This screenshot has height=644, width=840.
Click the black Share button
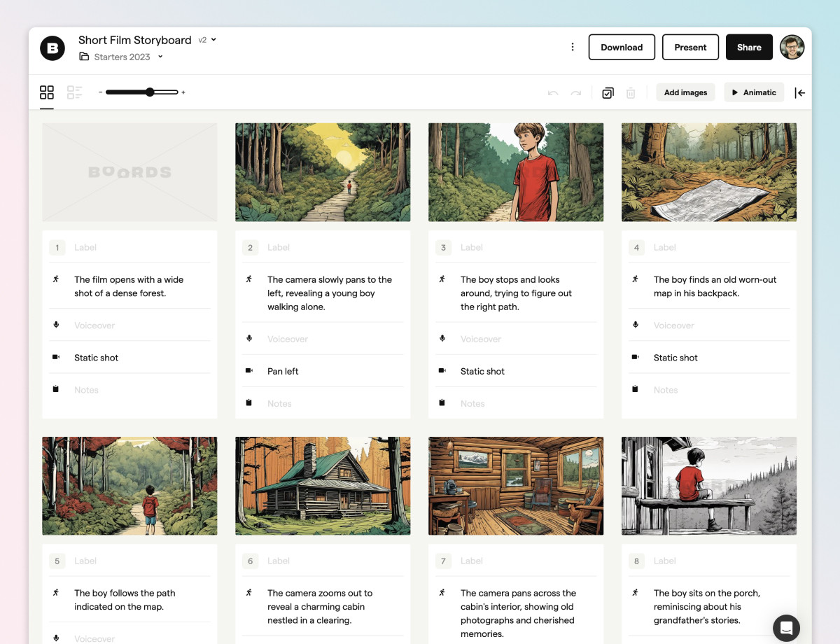pyautogui.click(x=748, y=47)
